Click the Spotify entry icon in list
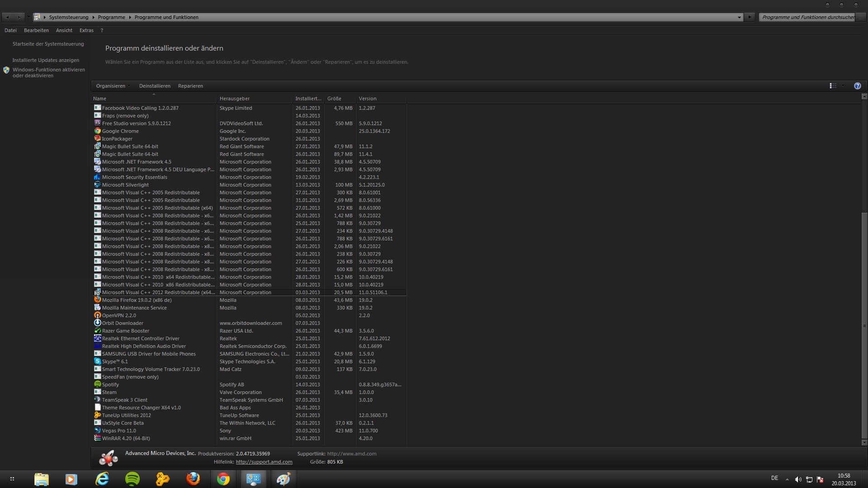 (x=97, y=385)
